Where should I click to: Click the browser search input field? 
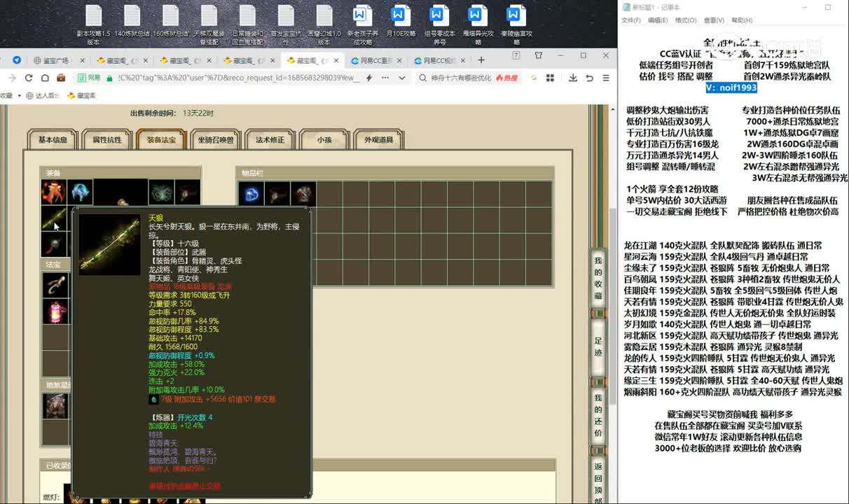pyautogui.click(x=462, y=78)
